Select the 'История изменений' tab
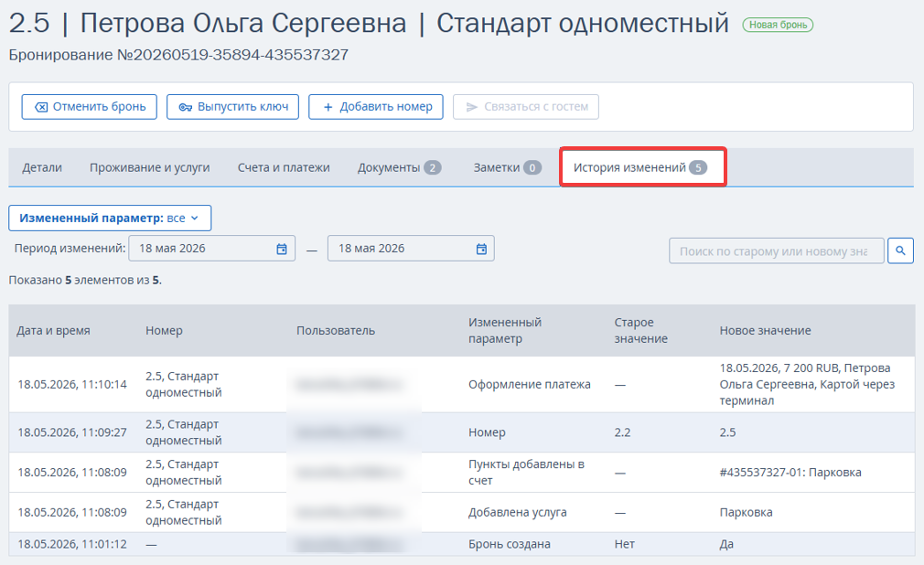Viewport: 924px width, 565px height. pos(642,167)
